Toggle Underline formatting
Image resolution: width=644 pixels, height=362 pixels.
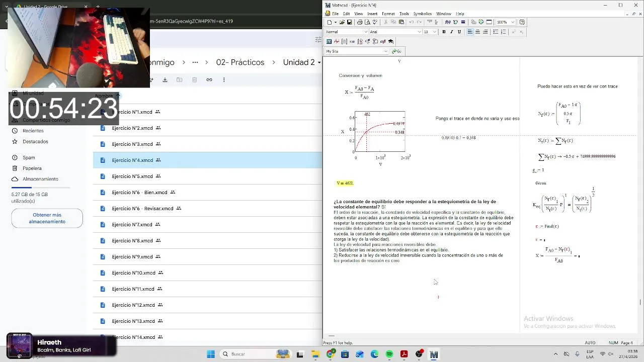tap(459, 32)
